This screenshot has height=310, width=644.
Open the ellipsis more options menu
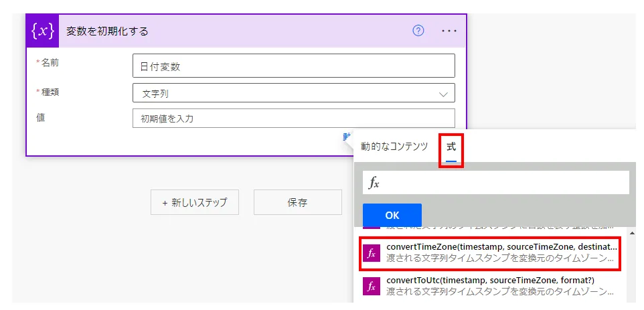point(449,31)
